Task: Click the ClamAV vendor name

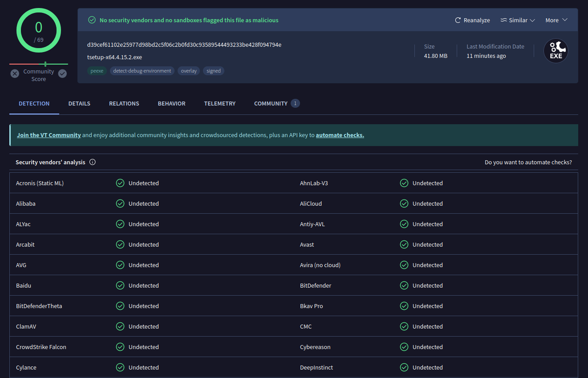Action: tap(26, 326)
